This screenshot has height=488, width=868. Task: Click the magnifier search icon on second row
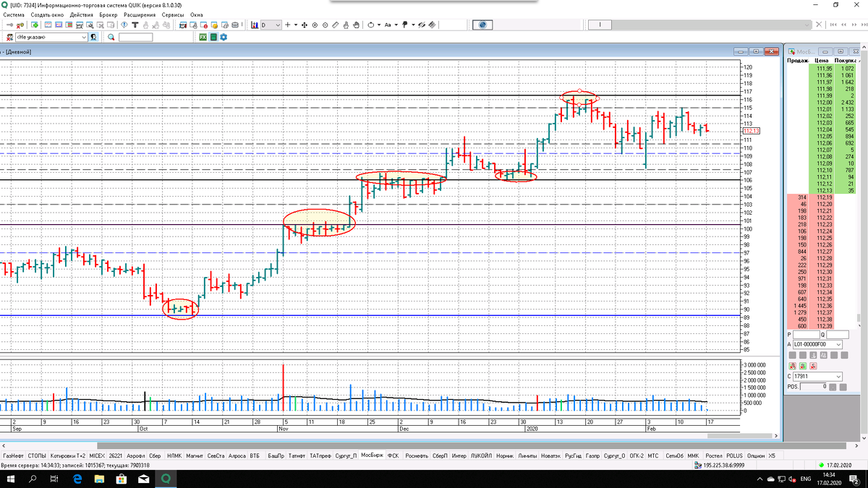111,37
